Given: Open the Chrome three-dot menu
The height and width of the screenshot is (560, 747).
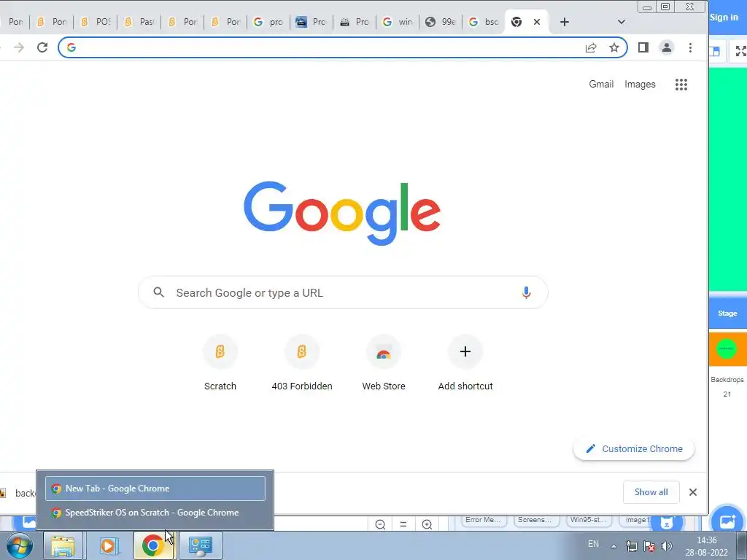Looking at the screenshot, I should [x=690, y=47].
